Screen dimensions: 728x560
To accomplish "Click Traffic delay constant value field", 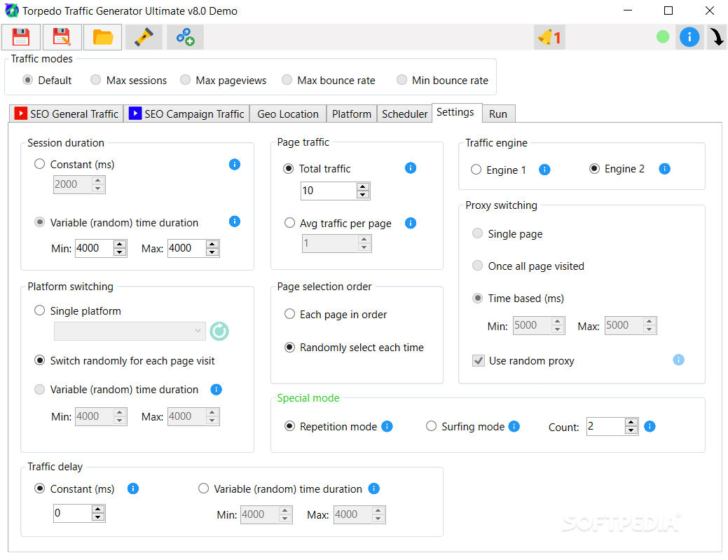I will pyautogui.click(x=72, y=513).
